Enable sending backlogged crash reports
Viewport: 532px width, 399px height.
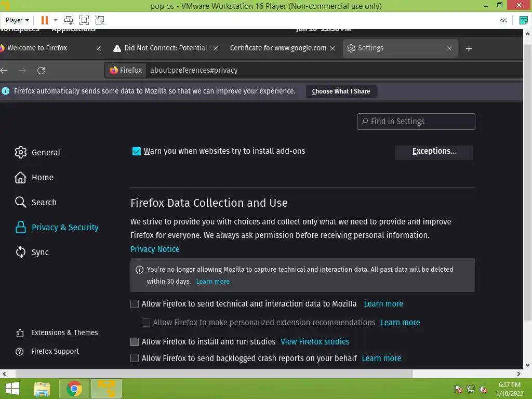(x=135, y=358)
